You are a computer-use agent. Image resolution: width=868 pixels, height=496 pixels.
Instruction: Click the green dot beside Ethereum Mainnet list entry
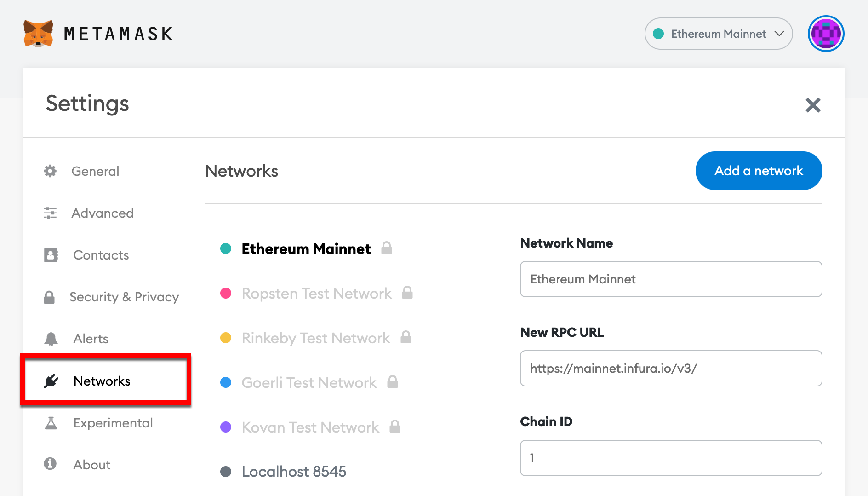tap(226, 248)
